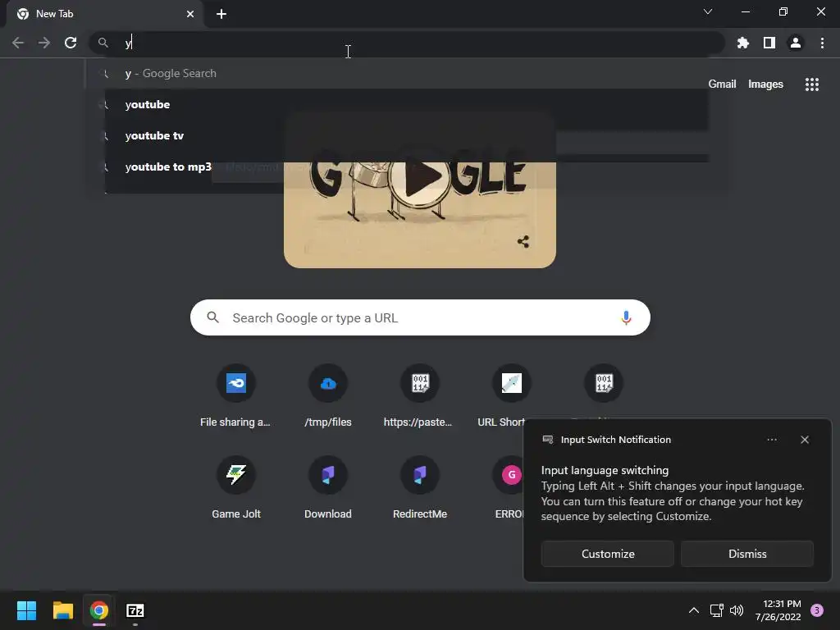Open the /tmp/files shortcut
The image size is (840, 630).
pos(328,396)
